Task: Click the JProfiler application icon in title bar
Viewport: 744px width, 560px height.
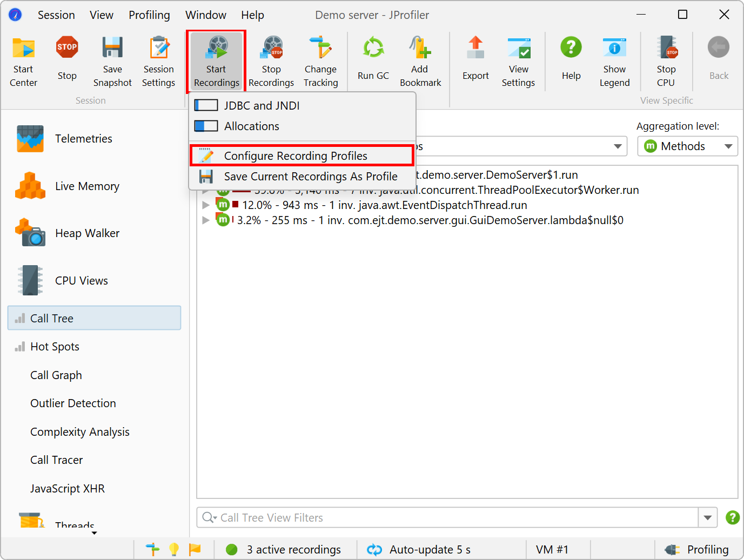Action: coord(15,15)
